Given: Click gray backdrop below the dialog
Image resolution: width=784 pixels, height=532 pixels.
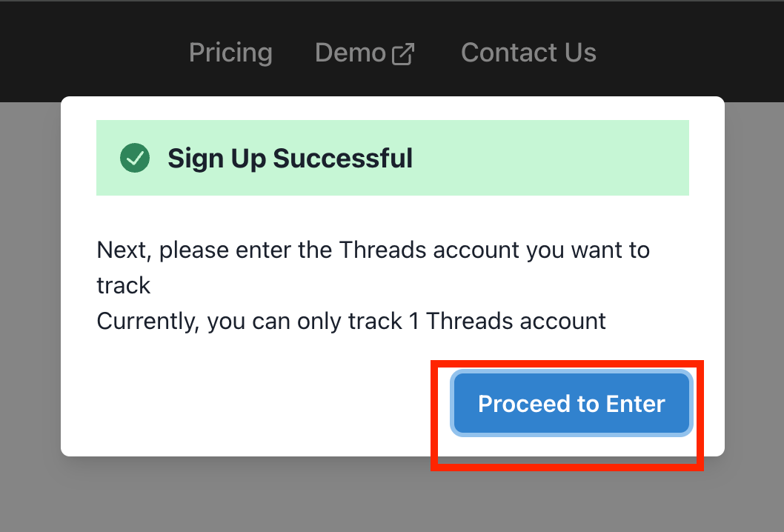Looking at the screenshot, I should [392, 494].
